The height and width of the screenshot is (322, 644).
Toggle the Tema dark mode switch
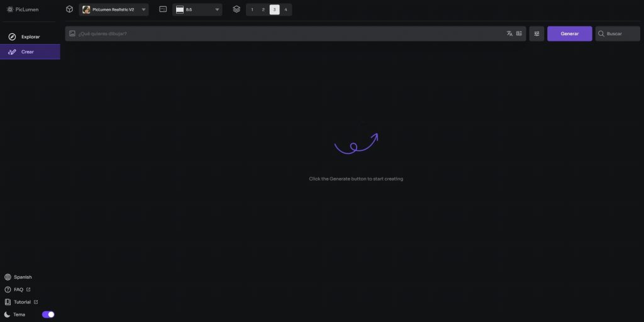click(48, 314)
